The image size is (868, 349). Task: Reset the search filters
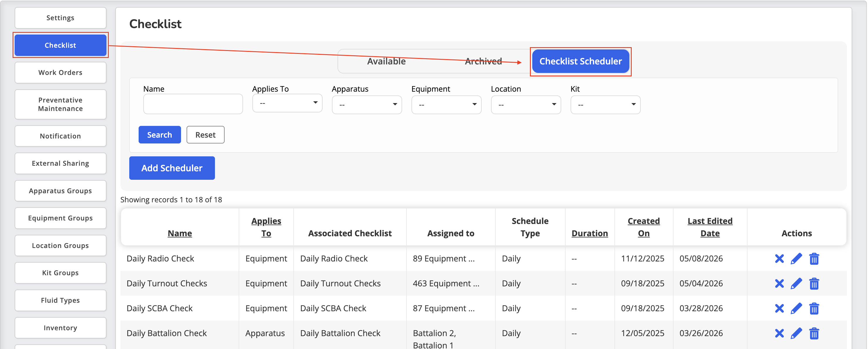(x=205, y=135)
